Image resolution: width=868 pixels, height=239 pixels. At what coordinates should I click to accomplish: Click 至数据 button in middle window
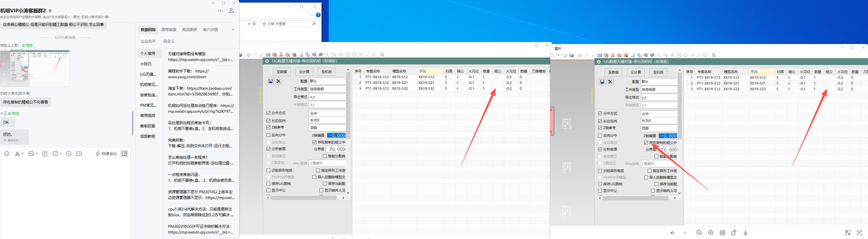(x=282, y=72)
